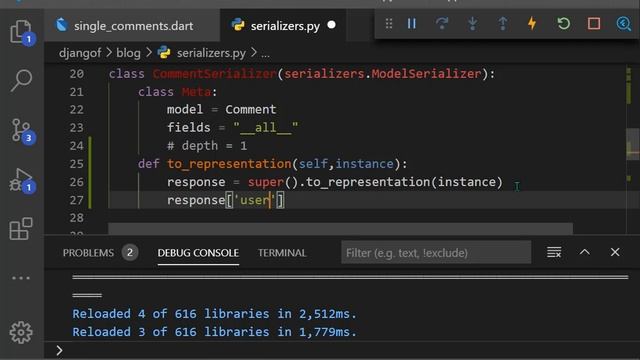
Task: Click 'Reloaded 4 of 616 libraries' console line
Action: pos(214,314)
